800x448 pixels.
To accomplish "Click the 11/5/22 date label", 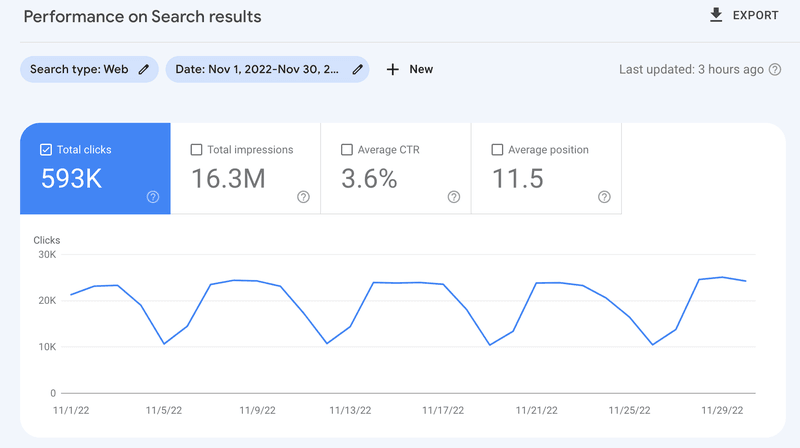I will pos(164,410).
